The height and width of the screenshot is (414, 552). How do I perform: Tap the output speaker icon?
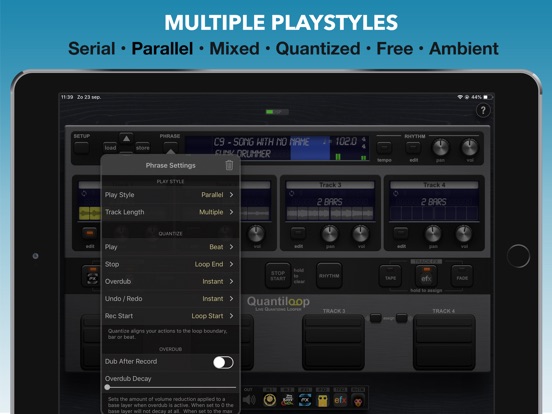249,400
